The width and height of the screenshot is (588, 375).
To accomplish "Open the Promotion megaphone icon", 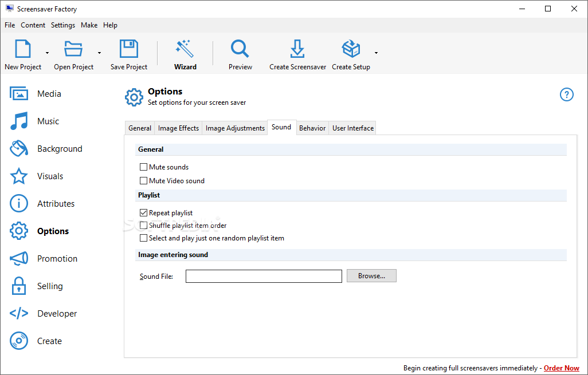I will click(x=19, y=258).
